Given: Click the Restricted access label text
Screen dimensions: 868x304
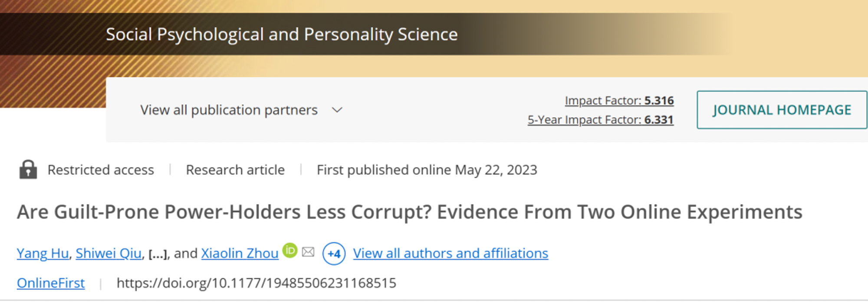Looking at the screenshot, I should [x=101, y=170].
